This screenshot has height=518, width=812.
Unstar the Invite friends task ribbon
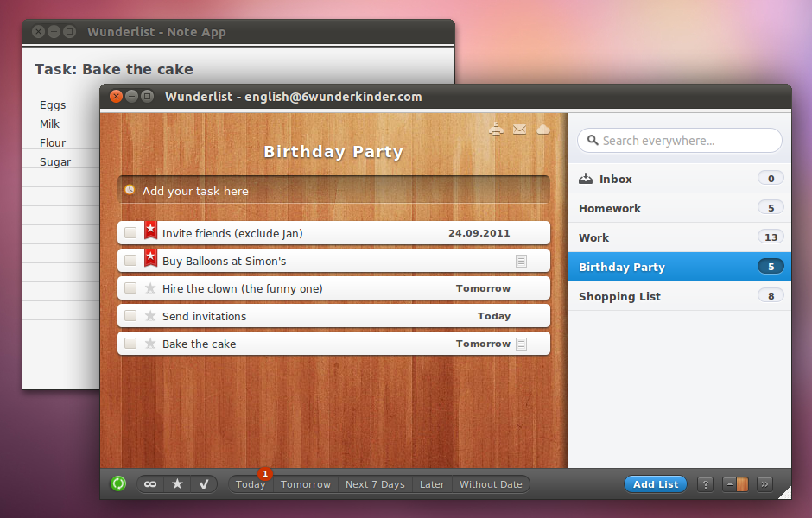(x=150, y=231)
